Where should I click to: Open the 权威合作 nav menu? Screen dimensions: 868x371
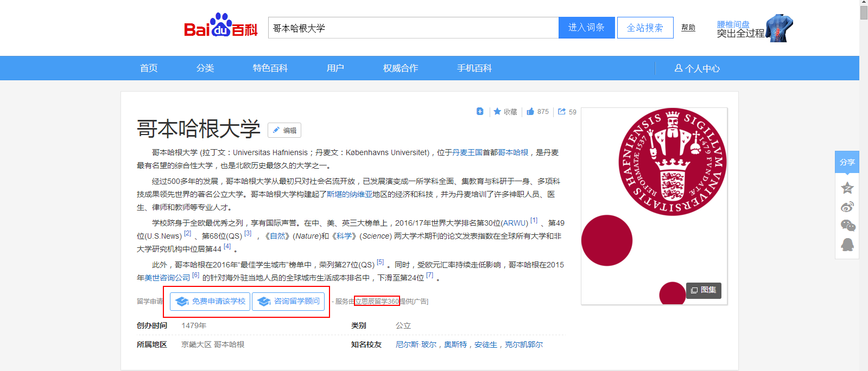(x=401, y=68)
